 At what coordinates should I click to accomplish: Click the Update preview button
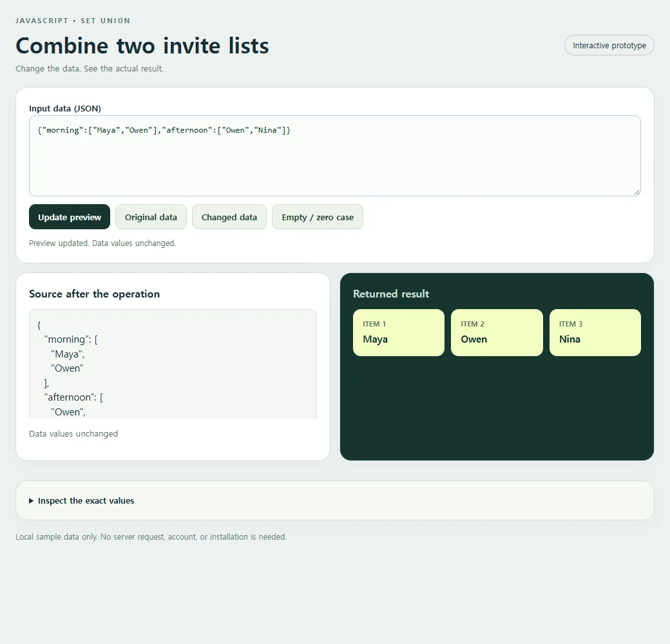[x=70, y=217]
